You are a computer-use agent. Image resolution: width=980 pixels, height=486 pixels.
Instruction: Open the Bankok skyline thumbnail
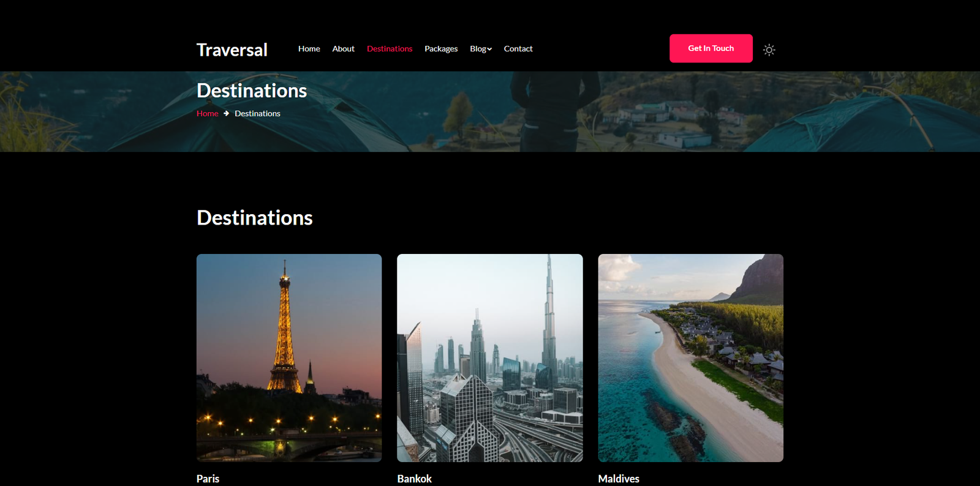(x=490, y=357)
